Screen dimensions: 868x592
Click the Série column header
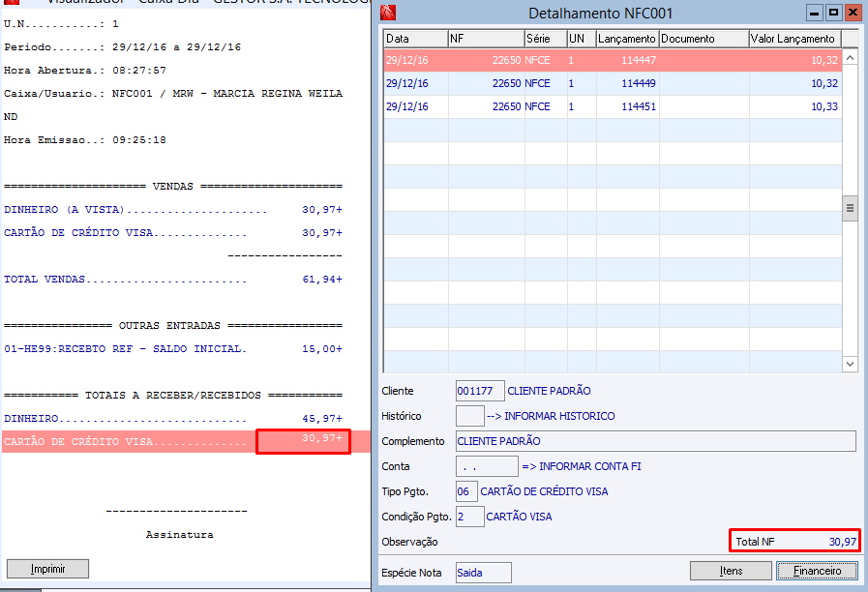click(x=546, y=39)
